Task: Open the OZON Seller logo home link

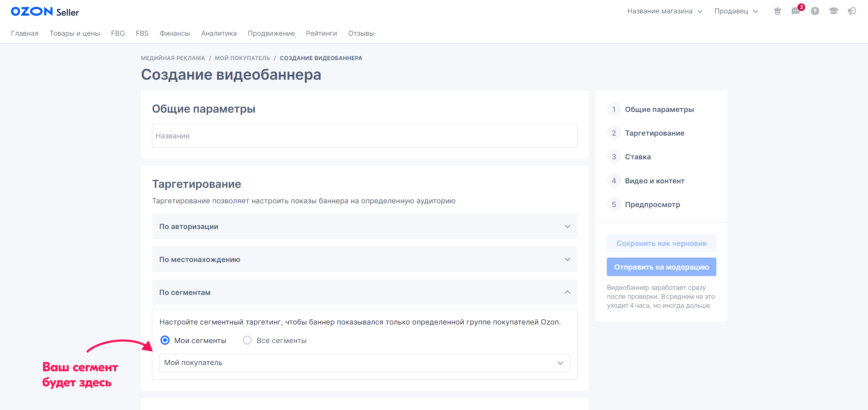Action: click(x=45, y=12)
